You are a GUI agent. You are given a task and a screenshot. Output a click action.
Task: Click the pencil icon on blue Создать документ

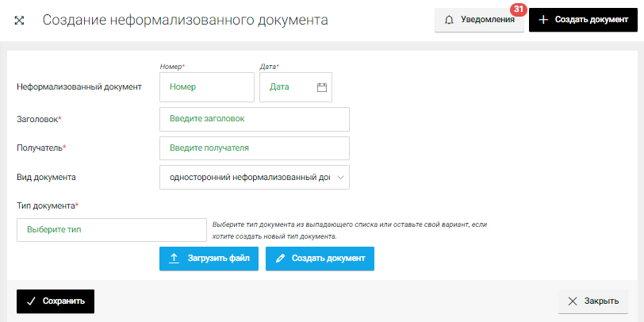click(280, 259)
